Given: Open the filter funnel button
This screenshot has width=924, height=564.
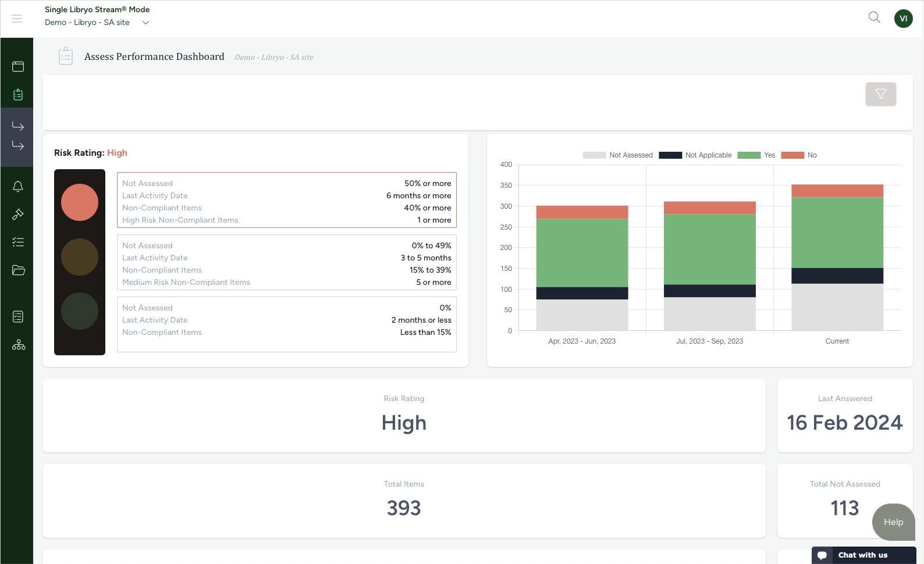Looking at the screenshot, I should click(880, 94).
